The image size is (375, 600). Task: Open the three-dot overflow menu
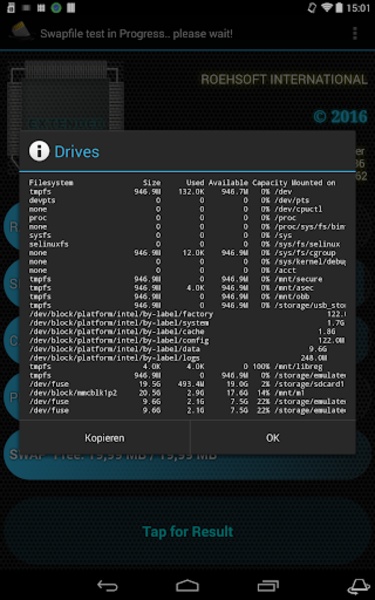click(x=355, y=33)
